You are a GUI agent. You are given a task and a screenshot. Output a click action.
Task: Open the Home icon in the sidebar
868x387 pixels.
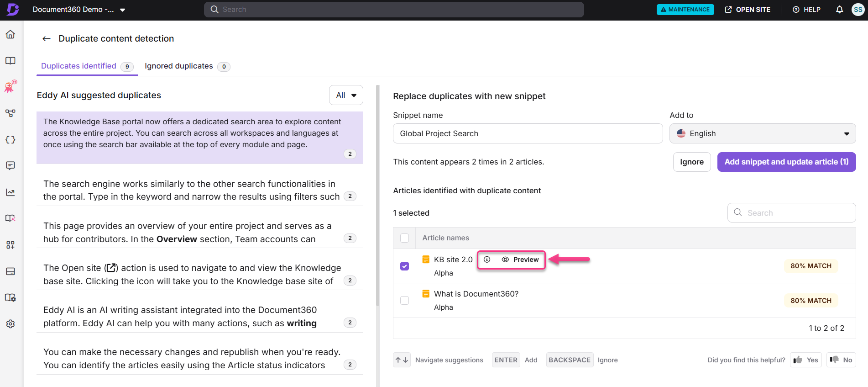pyautogui.click(x=10, y=35)
